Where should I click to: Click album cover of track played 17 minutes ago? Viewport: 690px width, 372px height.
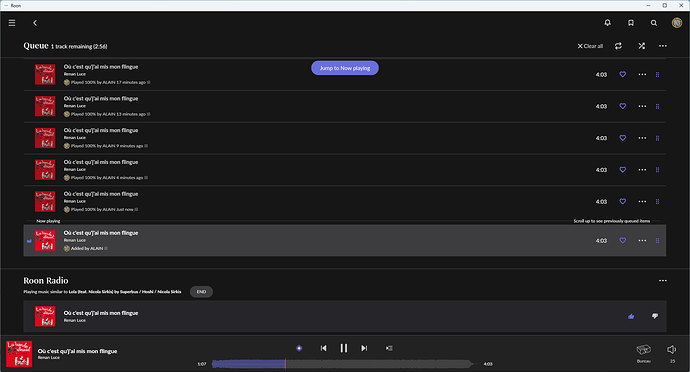coord(45,74)
